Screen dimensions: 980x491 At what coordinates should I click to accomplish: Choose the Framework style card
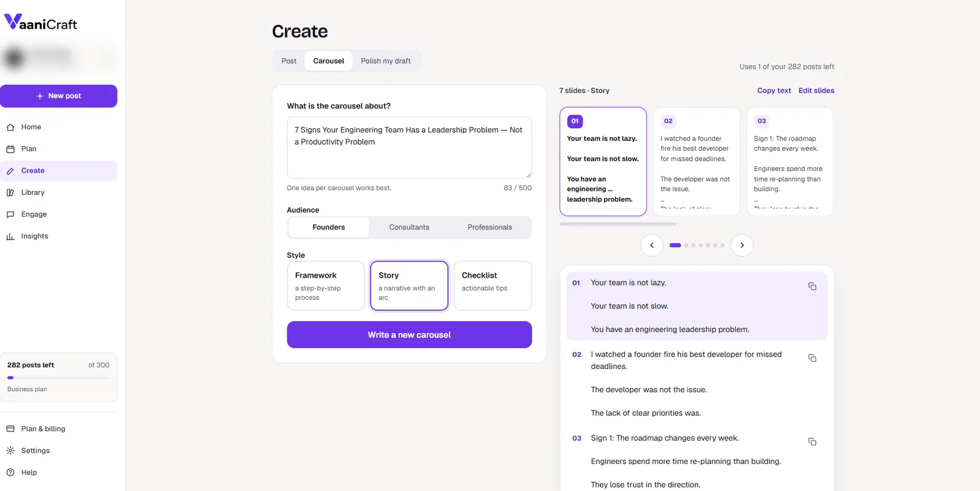(x=326, y=286)
